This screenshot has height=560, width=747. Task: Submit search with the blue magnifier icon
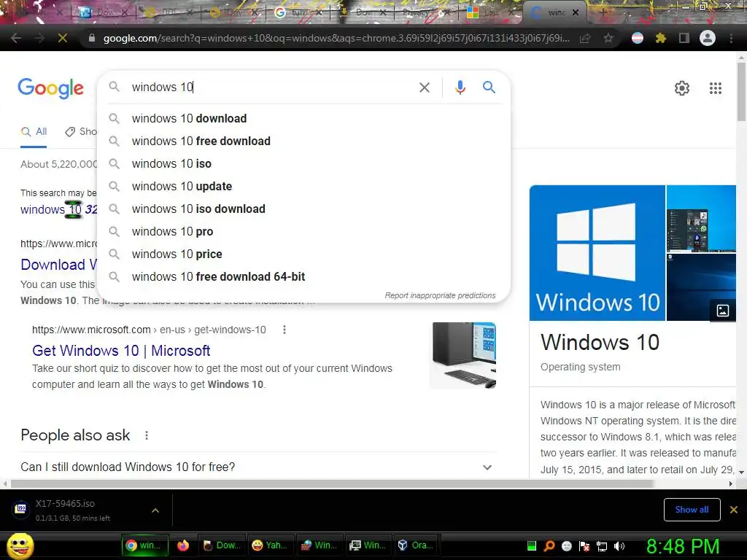pos(489,87)
